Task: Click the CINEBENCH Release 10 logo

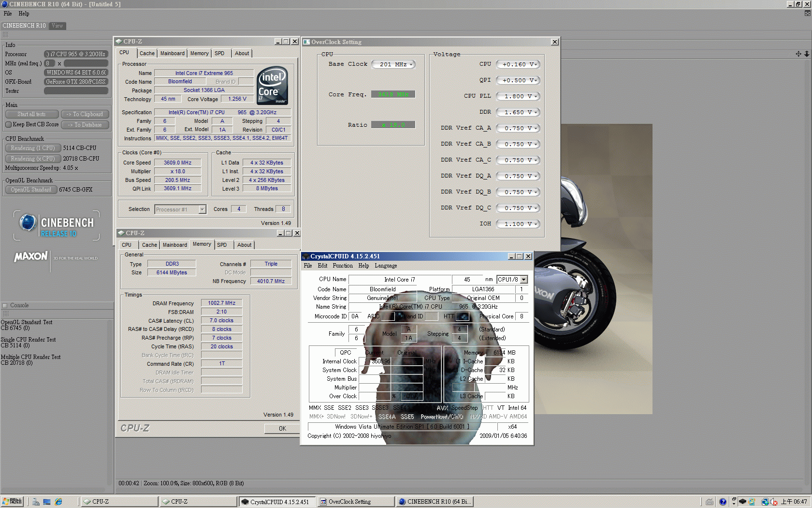Action: click(57, 225)
